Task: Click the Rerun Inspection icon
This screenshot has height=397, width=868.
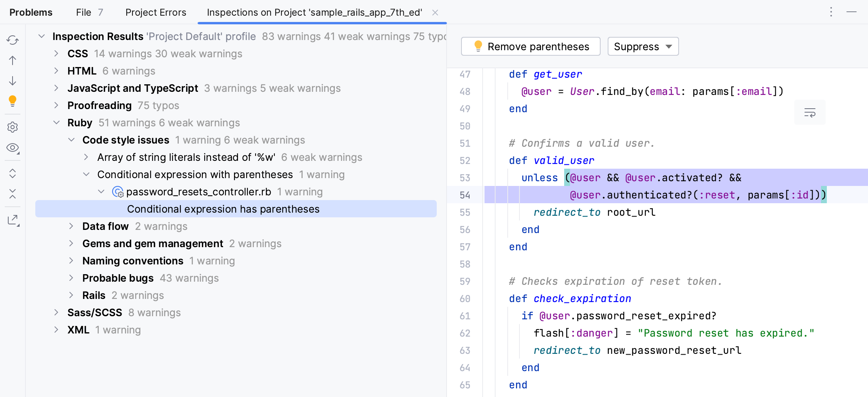Action: tap(13, 40)
